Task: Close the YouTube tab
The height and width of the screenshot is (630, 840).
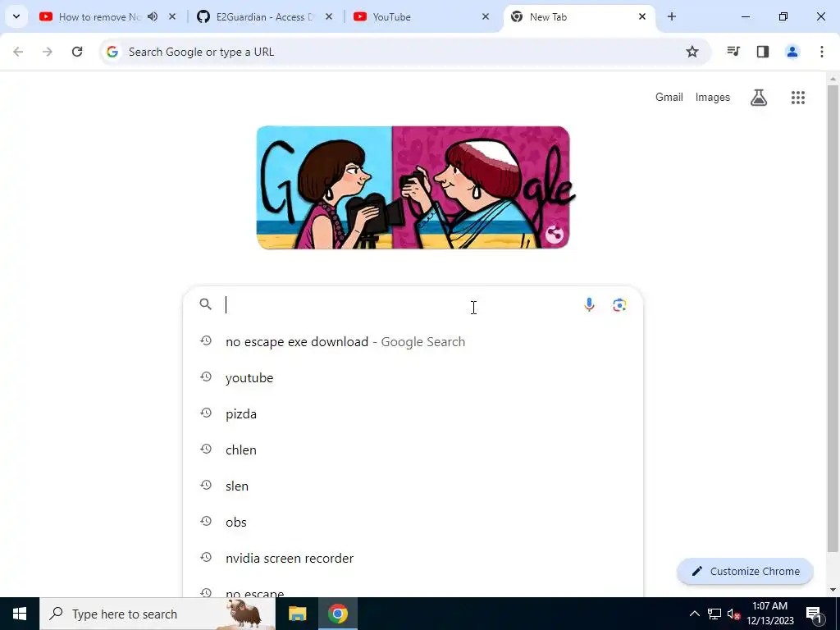Action: 486,16
